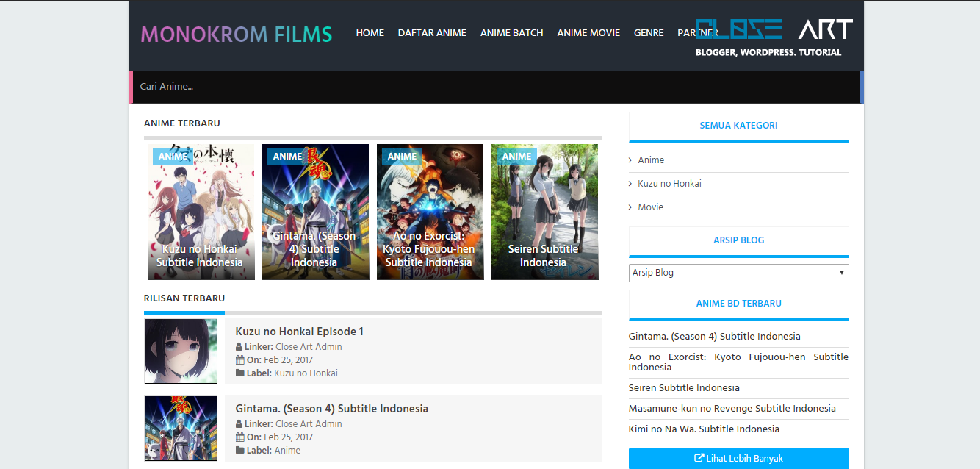
Task: Go to the HOME menu item
Action: [x=370, y=33]
